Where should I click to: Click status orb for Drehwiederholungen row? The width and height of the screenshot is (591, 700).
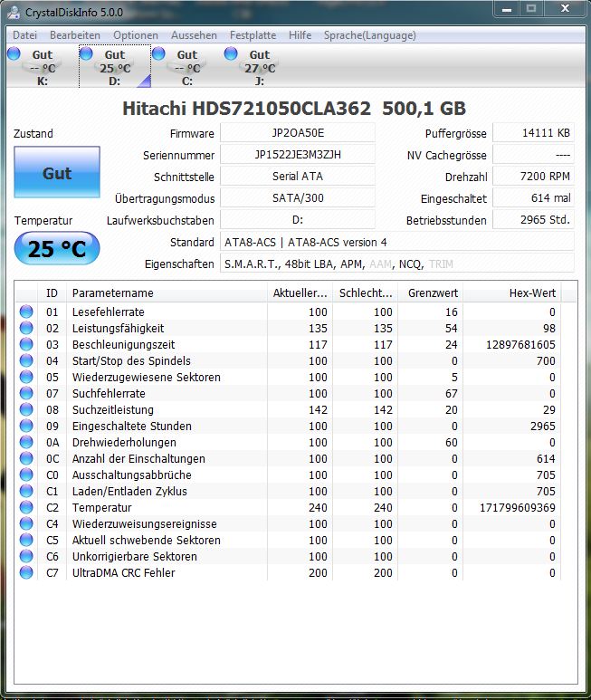pos(26,442)
